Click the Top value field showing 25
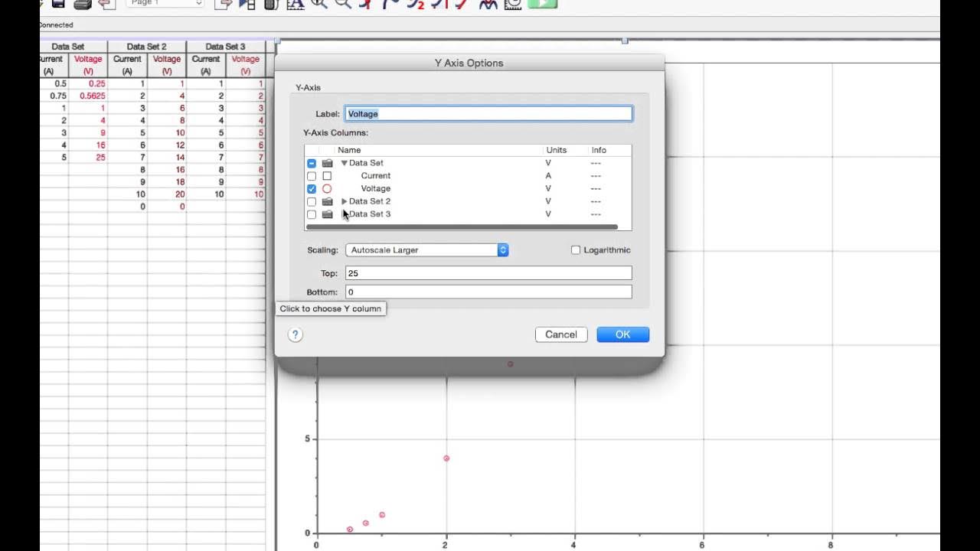Screen dimensions: 980x551 tap(488, 273)
